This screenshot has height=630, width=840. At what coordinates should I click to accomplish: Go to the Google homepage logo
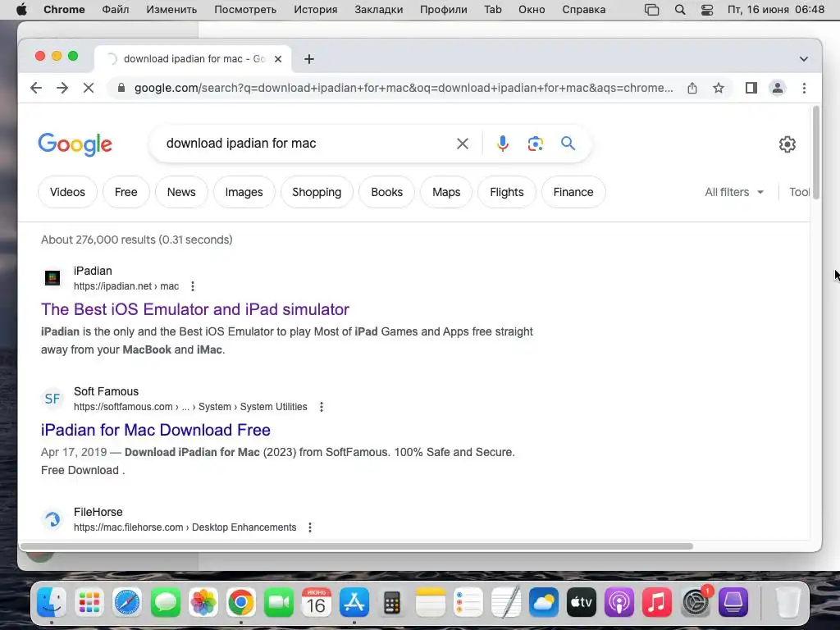coord(75,144)
